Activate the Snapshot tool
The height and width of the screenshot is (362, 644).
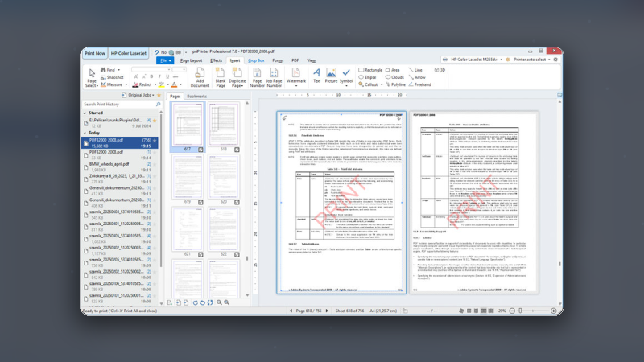pyautogui.click(x=112, y=77)
